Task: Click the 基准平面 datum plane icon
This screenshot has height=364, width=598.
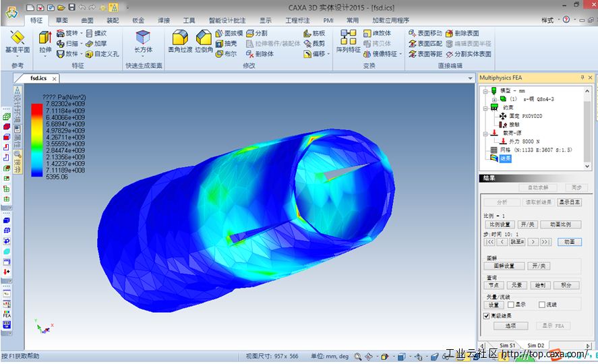Action: [x=17, y=38]
